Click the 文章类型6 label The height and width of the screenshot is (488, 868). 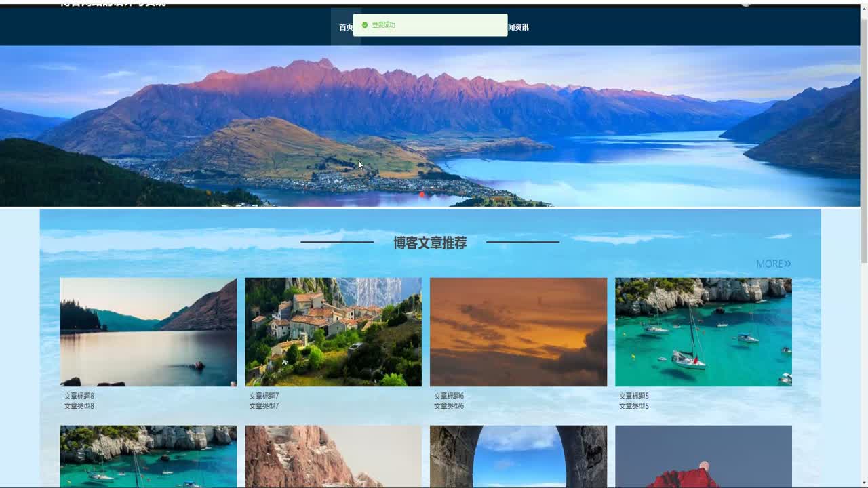[x=449, y=406]
